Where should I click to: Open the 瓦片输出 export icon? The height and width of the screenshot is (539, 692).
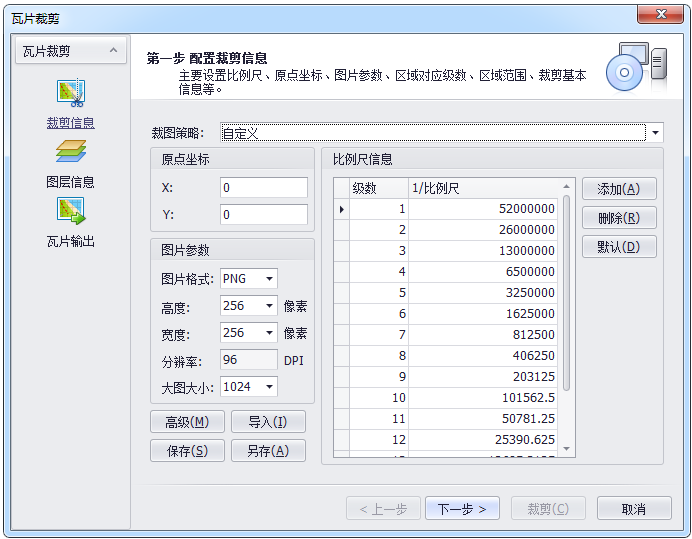[x=70, y=210]
